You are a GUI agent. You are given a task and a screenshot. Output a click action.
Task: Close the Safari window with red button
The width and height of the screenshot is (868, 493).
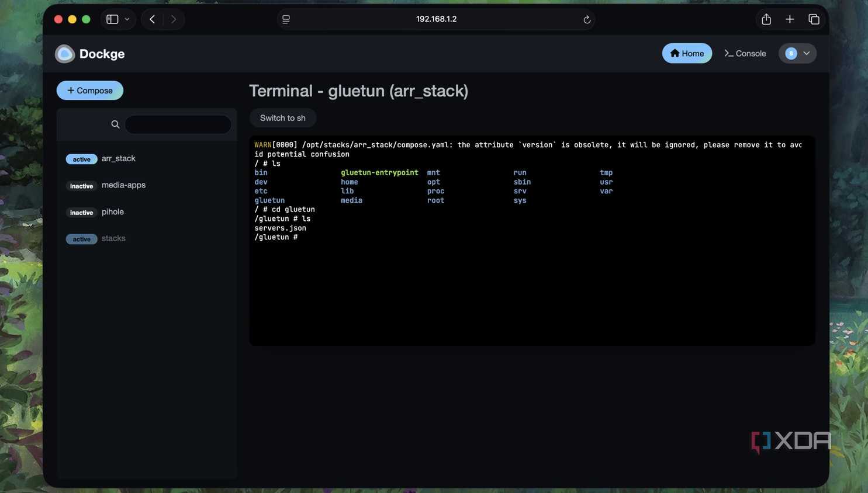[x=58, y=19]
